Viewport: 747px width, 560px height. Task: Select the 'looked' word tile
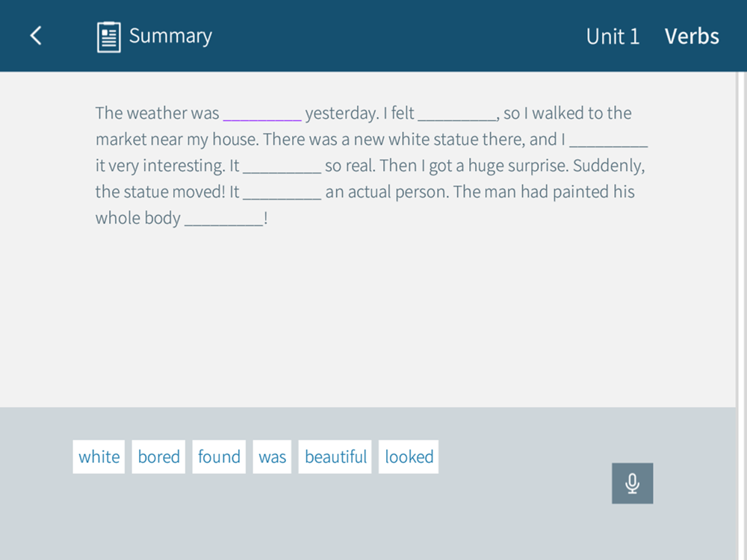[409, 457]
